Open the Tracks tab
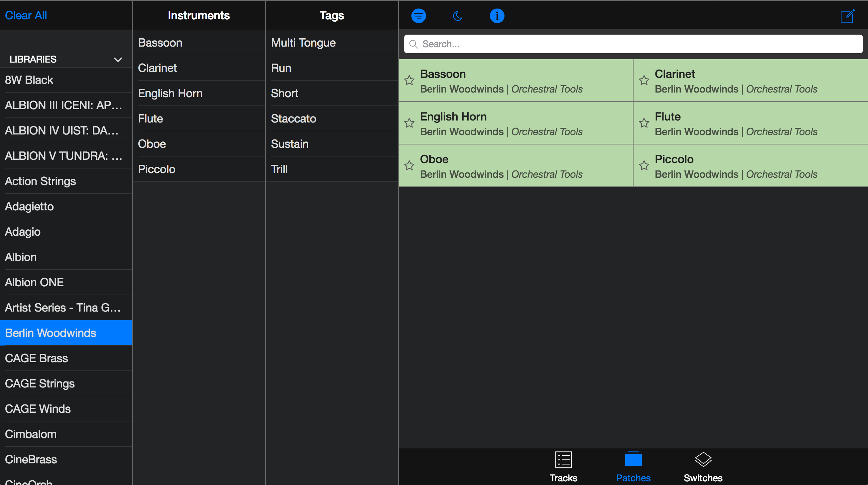 pos(563,467)
